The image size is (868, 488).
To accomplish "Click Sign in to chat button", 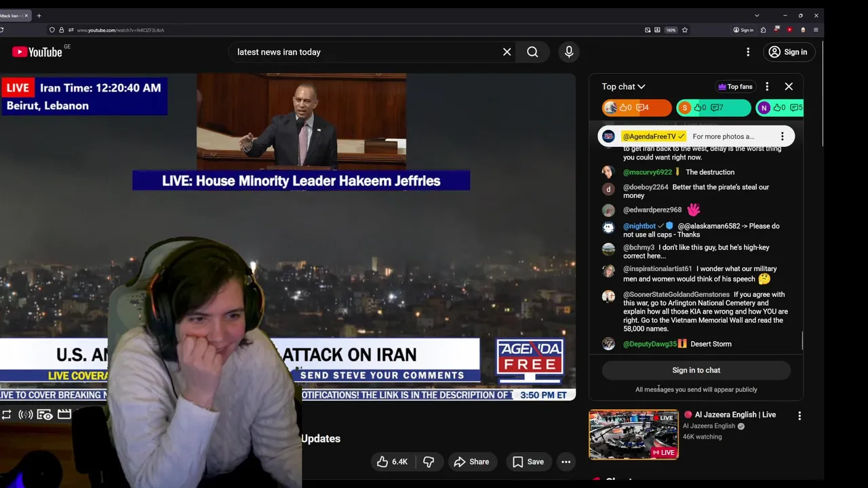I will [696, 370].
